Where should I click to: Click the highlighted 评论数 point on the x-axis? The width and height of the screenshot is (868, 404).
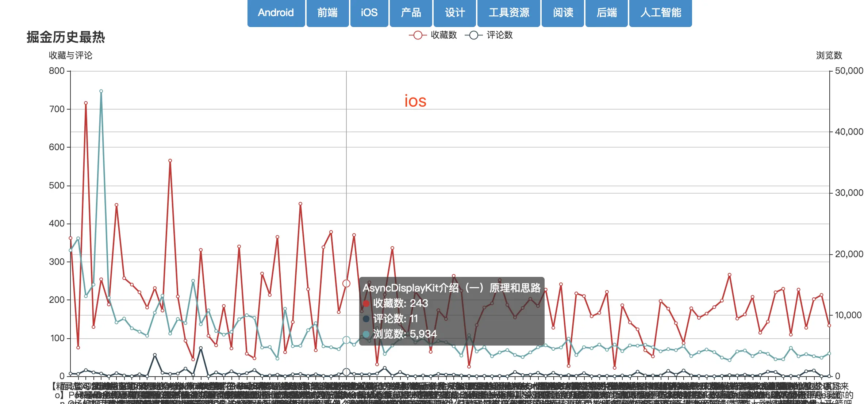(346, 372)
